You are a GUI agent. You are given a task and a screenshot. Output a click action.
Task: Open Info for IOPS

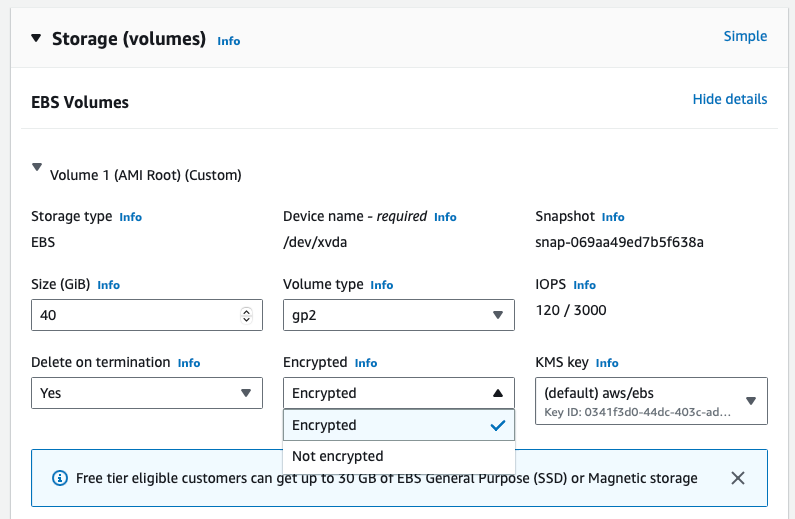click(584, 285)
